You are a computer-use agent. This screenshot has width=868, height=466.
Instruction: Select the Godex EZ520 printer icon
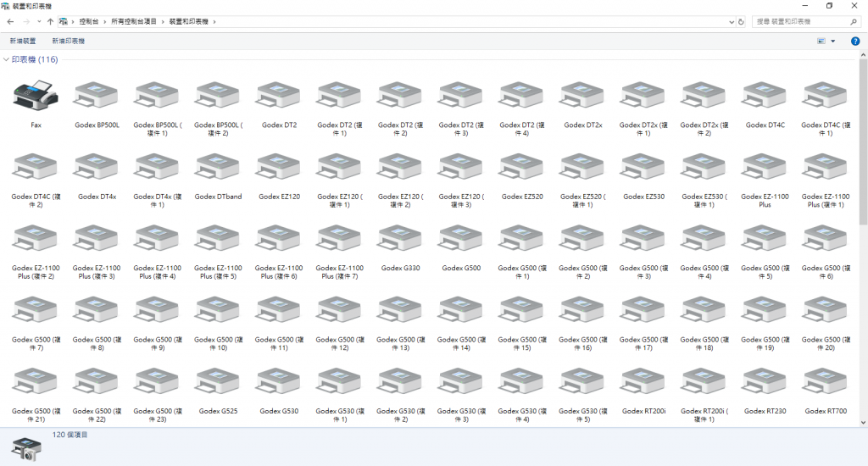(x=521, y=167)
